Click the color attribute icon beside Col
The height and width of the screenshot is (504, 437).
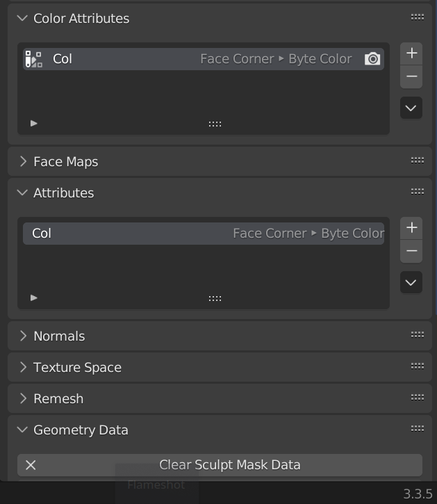pyautogui.click(x=33, y=59)
